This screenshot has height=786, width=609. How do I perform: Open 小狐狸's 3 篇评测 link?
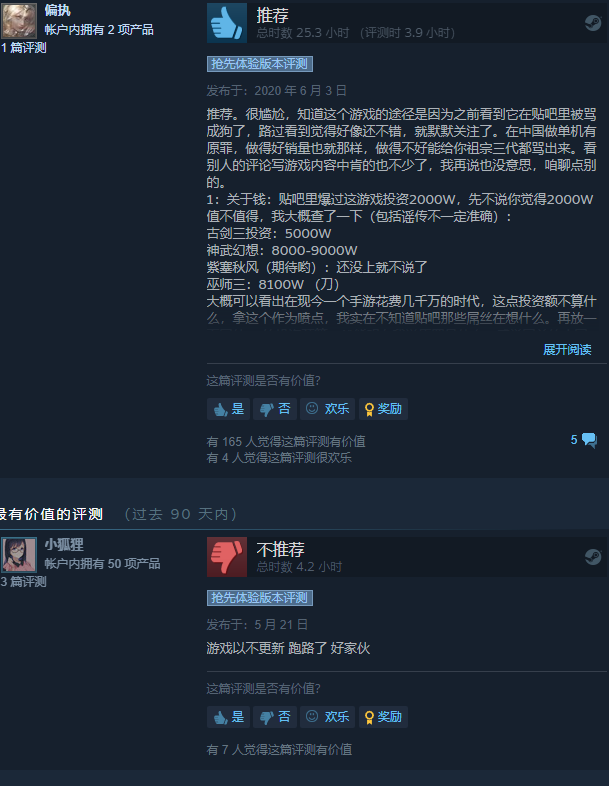24,581
